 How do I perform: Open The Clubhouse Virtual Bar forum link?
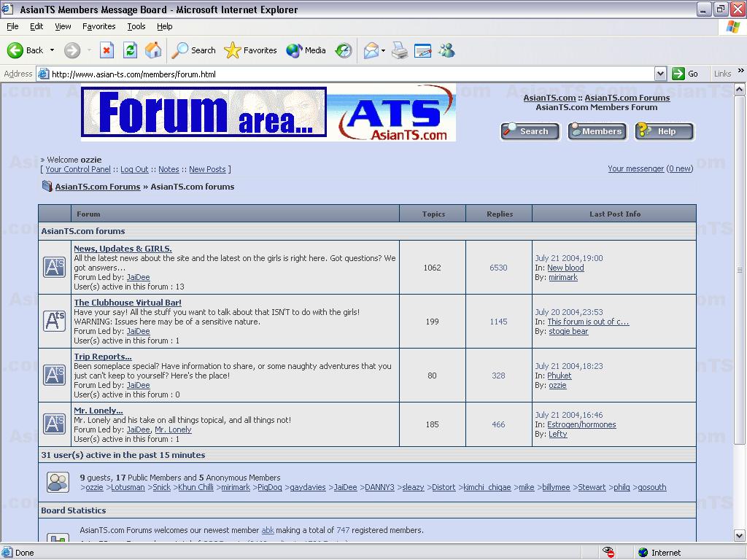(128, 303)
